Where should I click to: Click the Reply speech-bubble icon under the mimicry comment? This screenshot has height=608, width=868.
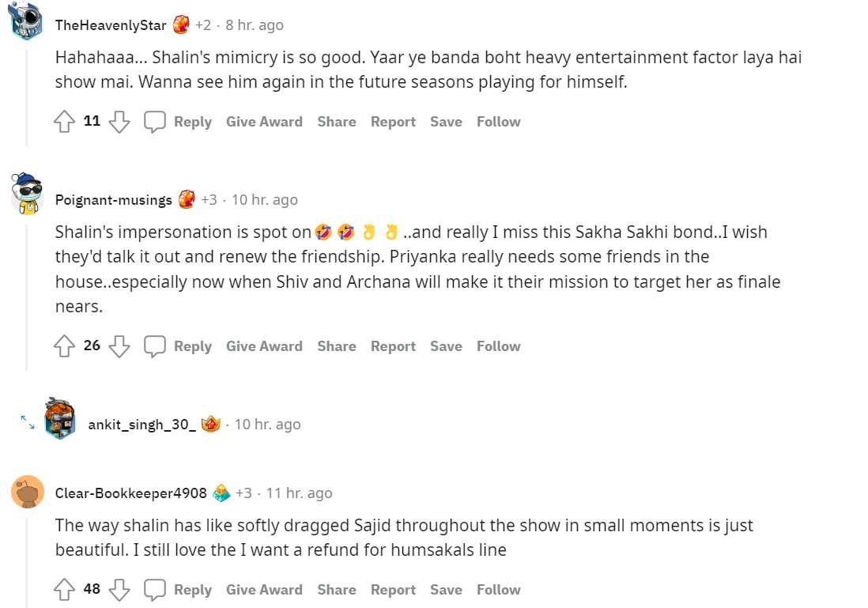tap(155, 121)
